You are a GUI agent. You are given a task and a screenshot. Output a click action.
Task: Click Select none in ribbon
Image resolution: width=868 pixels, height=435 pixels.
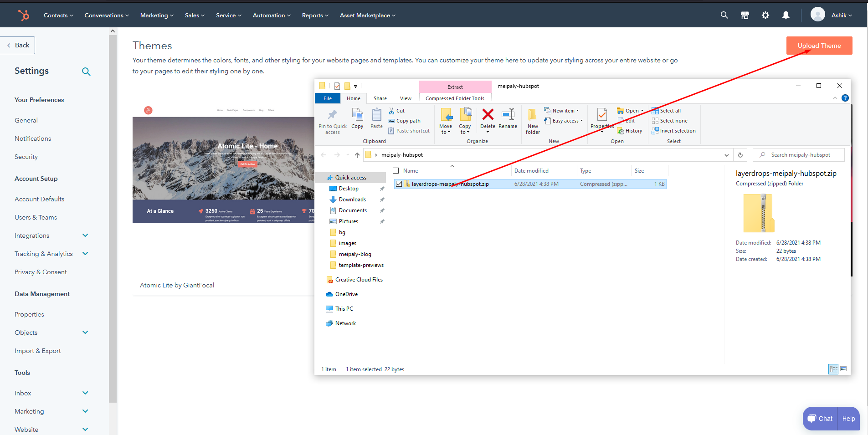click(x=670, y=121)
